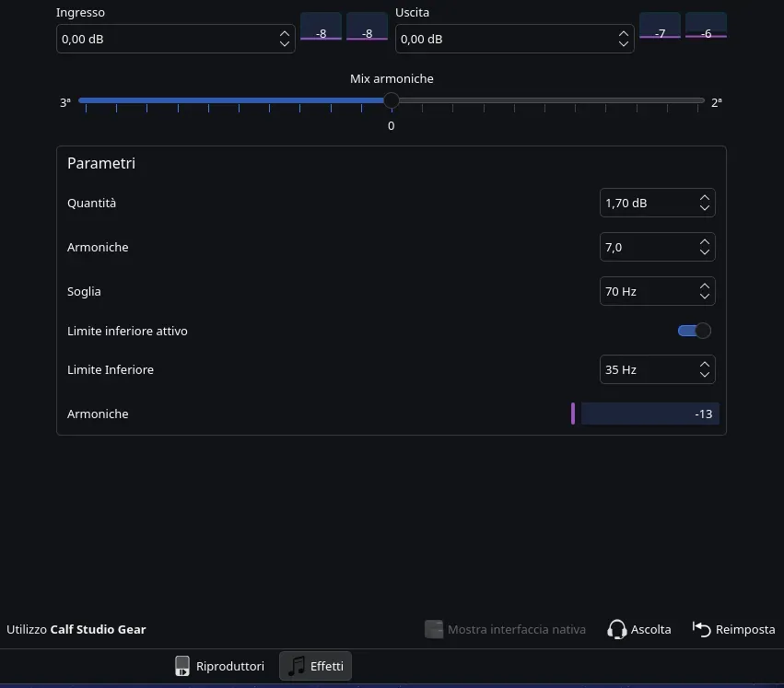
Task: Lower Uscita gain with down arrow
Action: (624, 44)
